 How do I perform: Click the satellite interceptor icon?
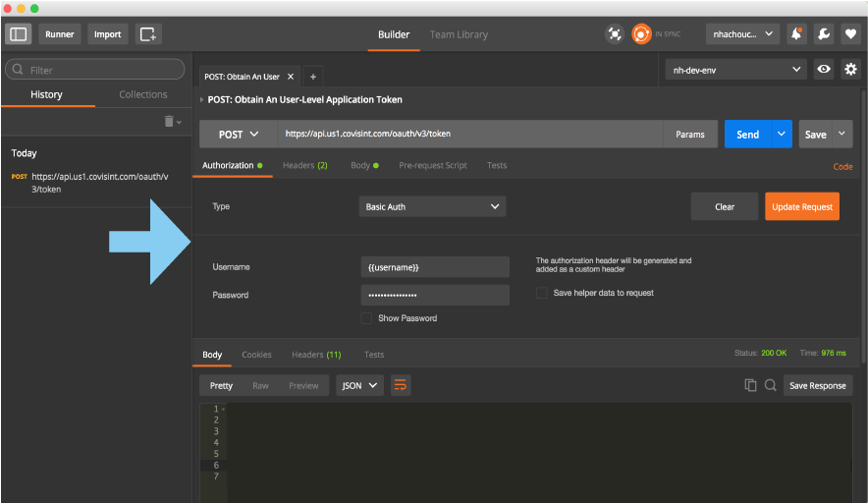pyautogui.click(x=615, y=34)
